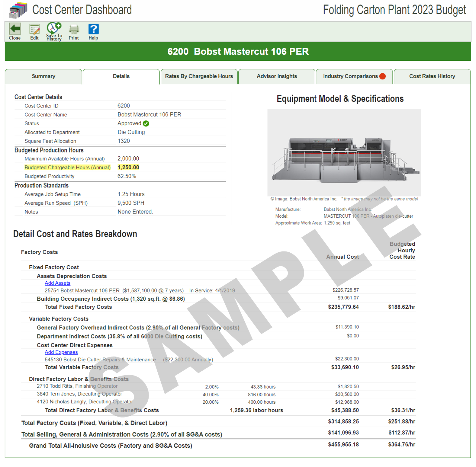This screenshot has width=476, height=467.
Task: Open the Edit toolbar icon
Action: pos(34,29)
